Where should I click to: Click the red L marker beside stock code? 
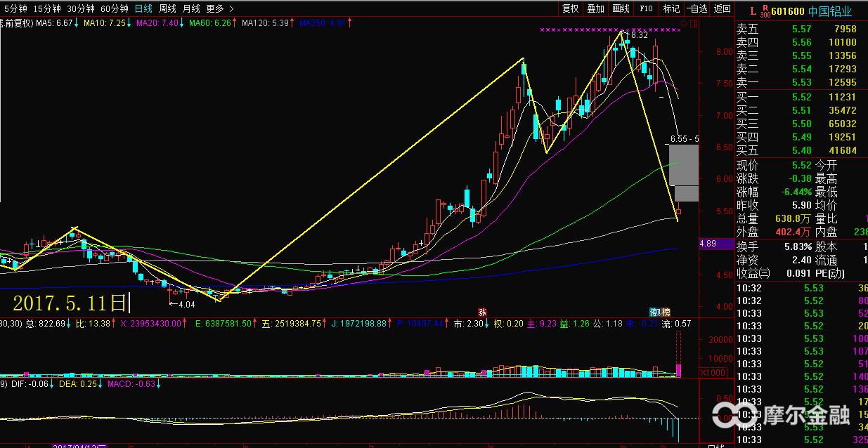(x=753, y=11)
